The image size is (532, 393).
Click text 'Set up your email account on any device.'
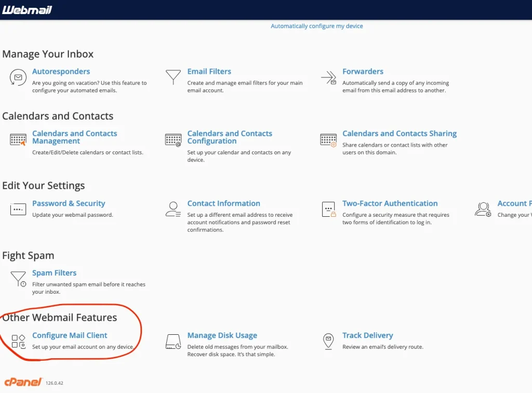[x=83, y=347]
